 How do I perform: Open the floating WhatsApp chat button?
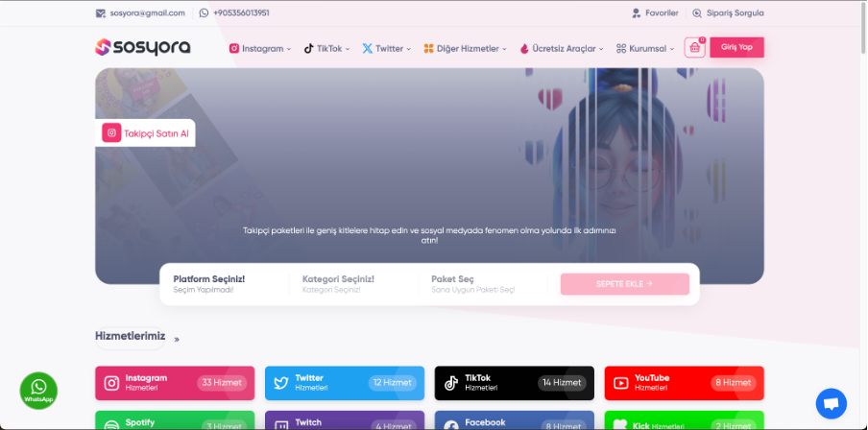[x=38, y=391]
